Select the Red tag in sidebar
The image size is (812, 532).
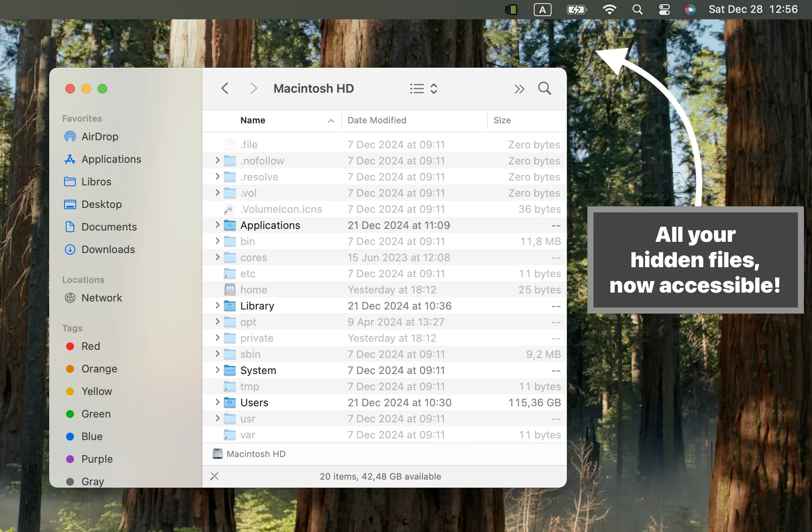90,346
